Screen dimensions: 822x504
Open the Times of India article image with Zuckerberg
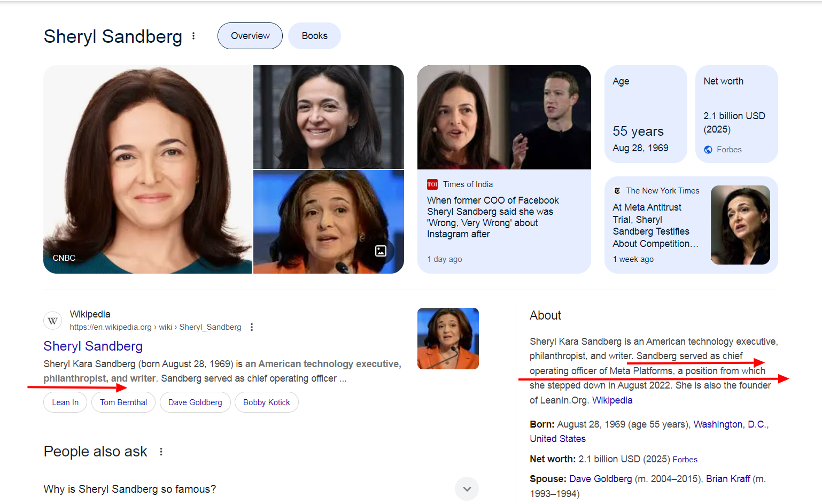coord(504,117)
